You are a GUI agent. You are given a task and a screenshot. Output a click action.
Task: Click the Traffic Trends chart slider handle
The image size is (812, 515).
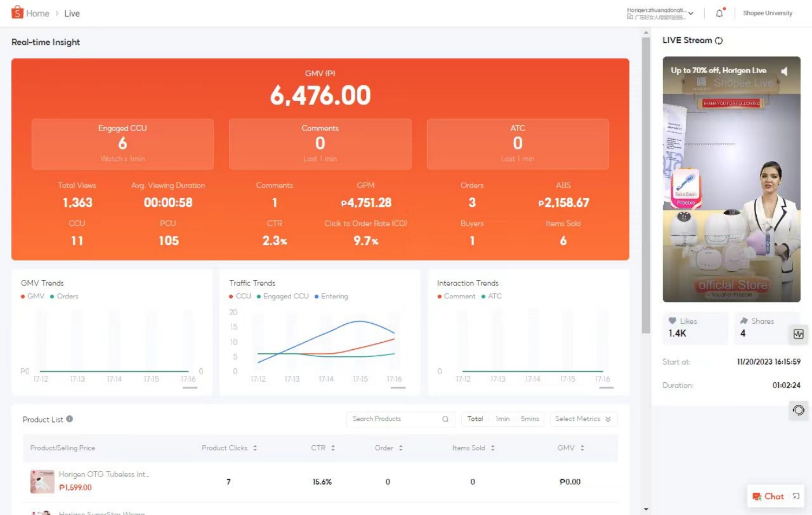click(398, 388)
